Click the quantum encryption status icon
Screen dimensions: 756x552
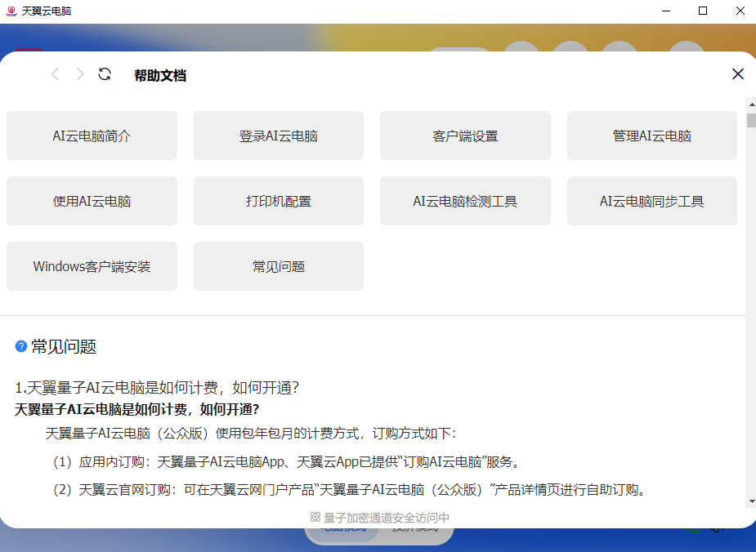[x=315, y=518]
